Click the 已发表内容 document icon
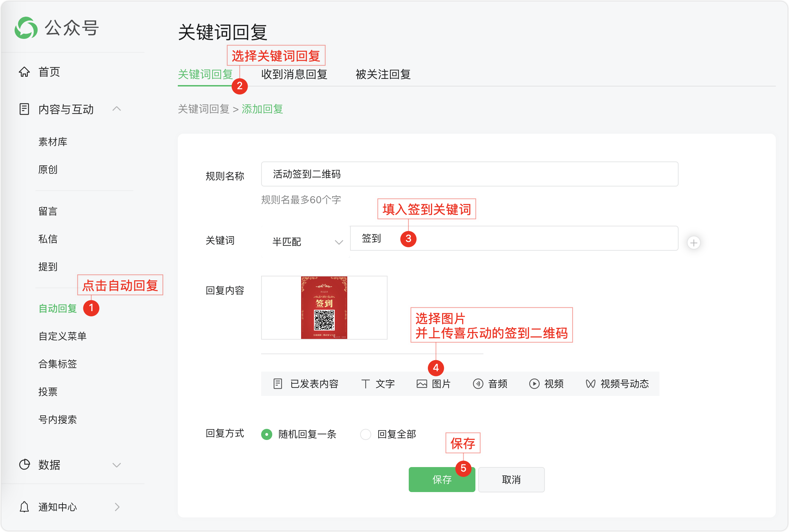789x532 pixels. (278, 384)
